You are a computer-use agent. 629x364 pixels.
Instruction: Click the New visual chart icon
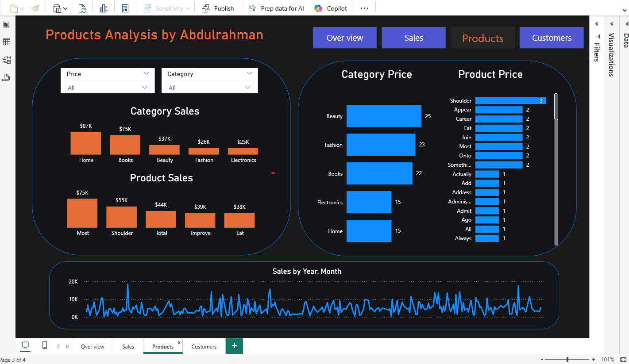coord(104,8)
